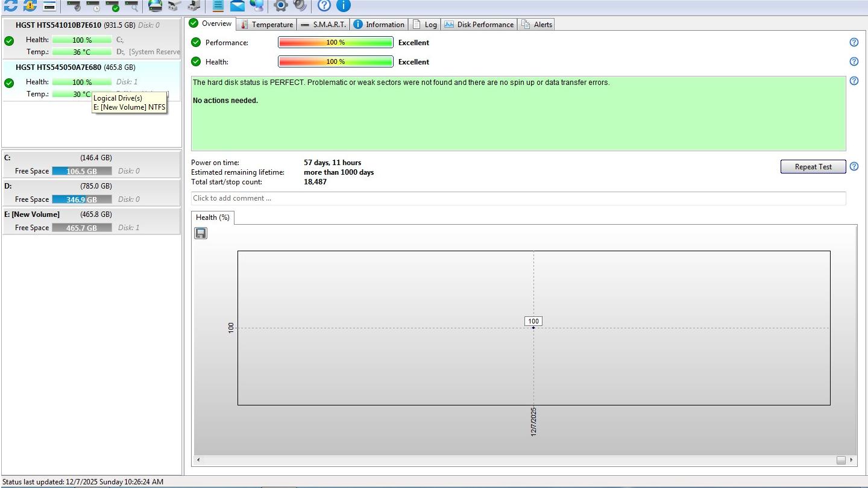Click the help icon next to Repeat Test
This screenshot has height=488, width=868.
[x=854, y=167]
